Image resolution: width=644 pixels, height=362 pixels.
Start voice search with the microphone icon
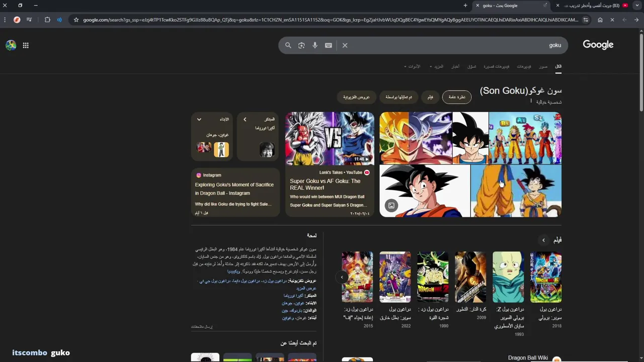pos(315,45)
